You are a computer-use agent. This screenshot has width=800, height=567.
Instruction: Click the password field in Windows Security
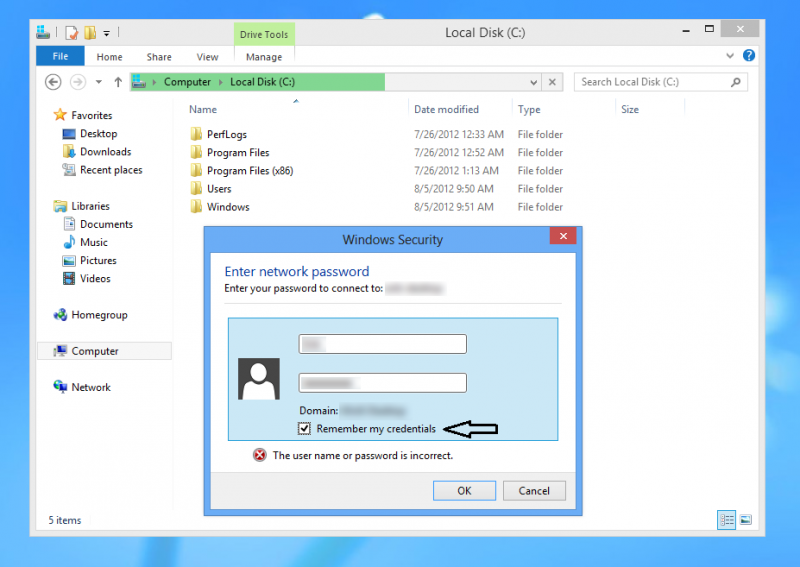point(383,383)
